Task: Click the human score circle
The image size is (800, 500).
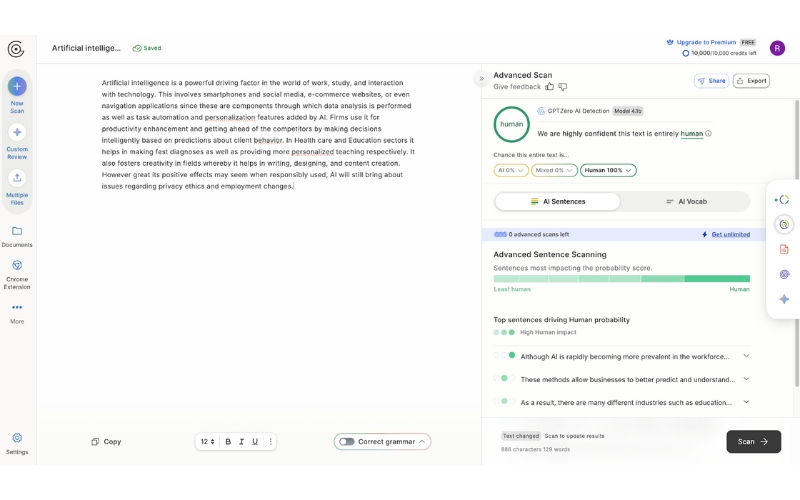Action: [511, 124]
